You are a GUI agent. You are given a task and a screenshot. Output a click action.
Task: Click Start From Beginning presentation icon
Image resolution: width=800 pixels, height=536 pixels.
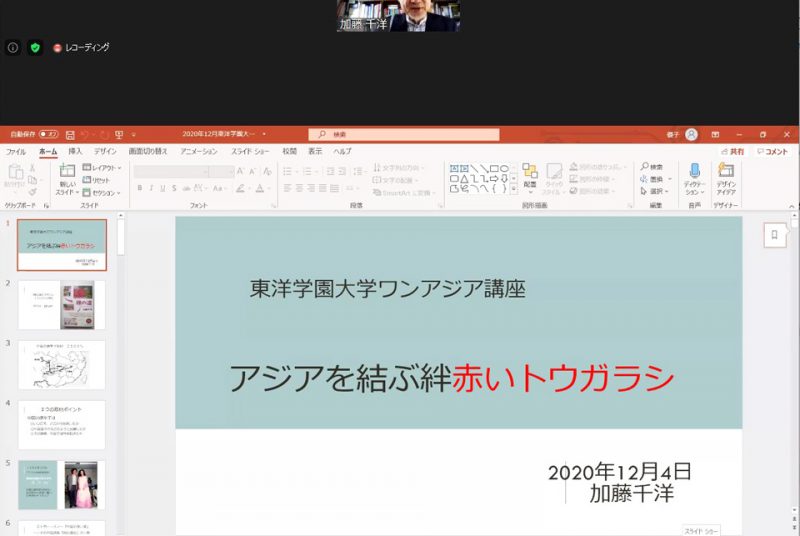[x=119, y=135]
